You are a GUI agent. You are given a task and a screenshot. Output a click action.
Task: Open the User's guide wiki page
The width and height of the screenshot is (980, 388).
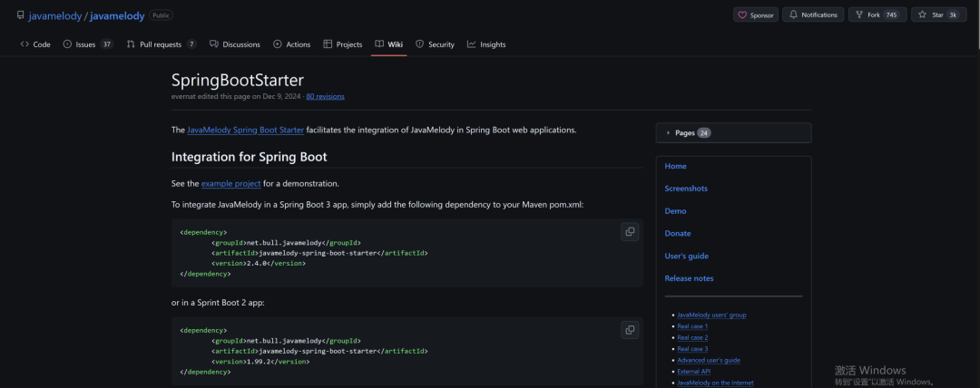686,257
